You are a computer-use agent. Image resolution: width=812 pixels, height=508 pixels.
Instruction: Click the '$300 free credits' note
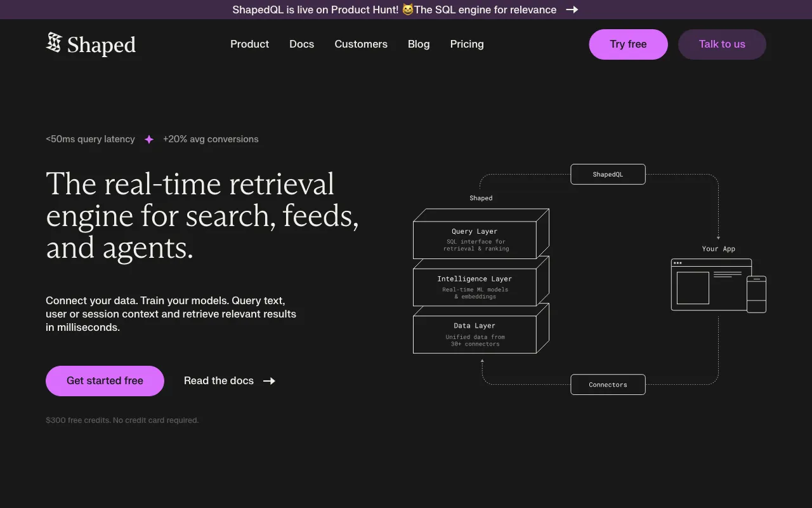(122, 420)
